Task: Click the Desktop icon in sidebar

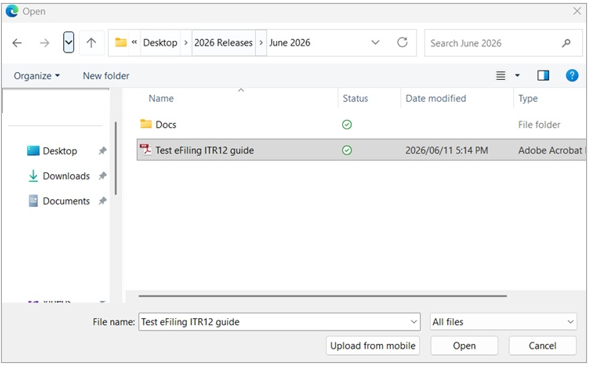Action: click(33, 151)
